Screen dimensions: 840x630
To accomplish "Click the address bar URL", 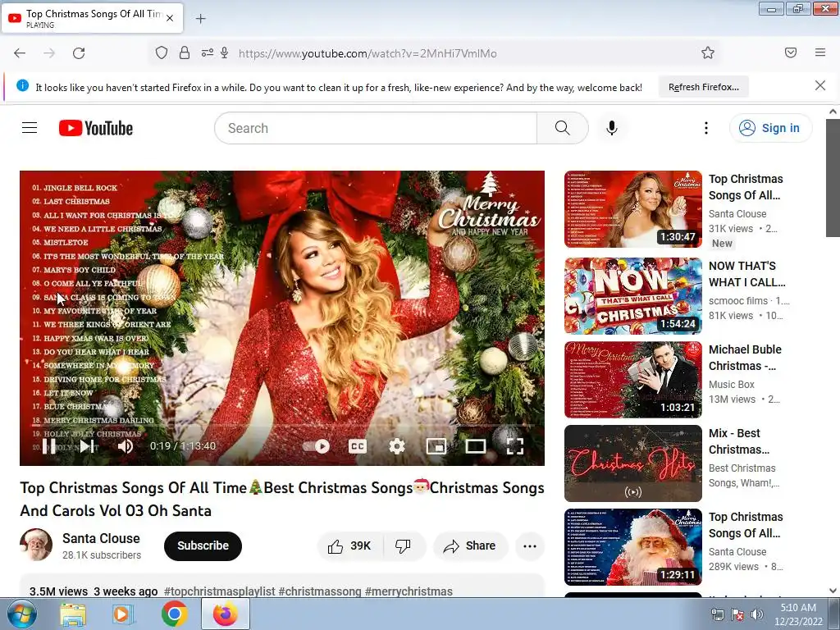I will pos(367,53).
